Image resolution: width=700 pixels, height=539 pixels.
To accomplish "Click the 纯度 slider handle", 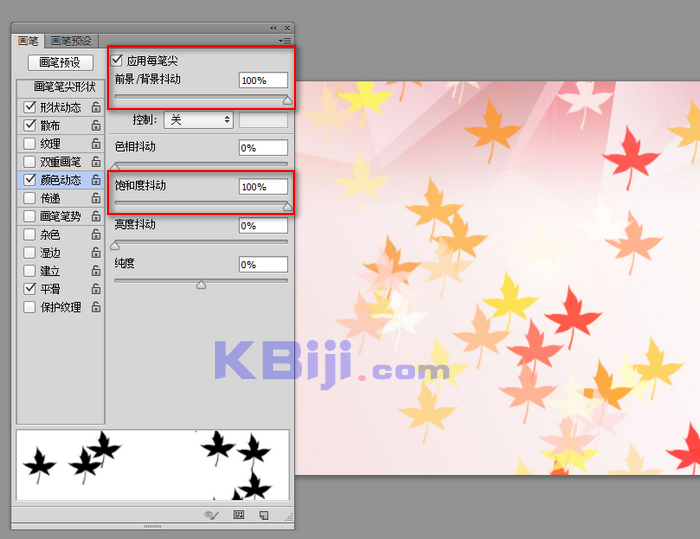I will pos(201,285).
